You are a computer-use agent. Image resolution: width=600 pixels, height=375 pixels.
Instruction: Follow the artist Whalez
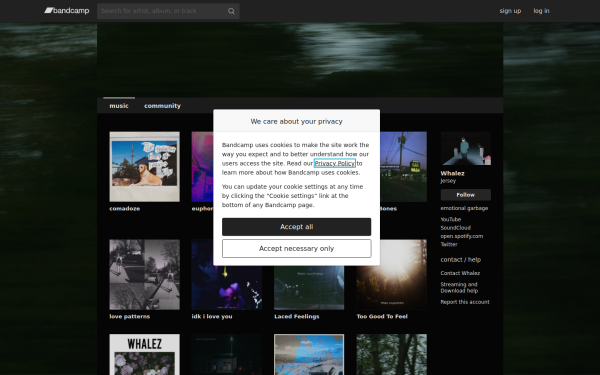tap(466, 195)
